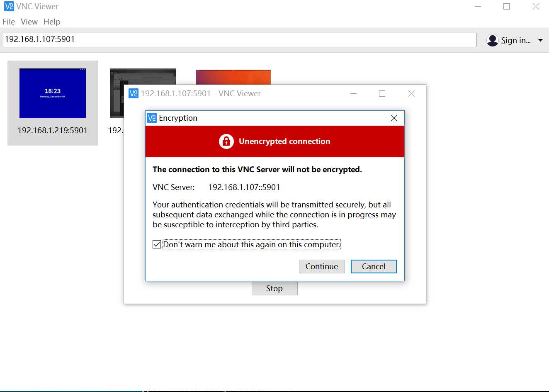Close the Encryption dialog

(x=394, y=118)
